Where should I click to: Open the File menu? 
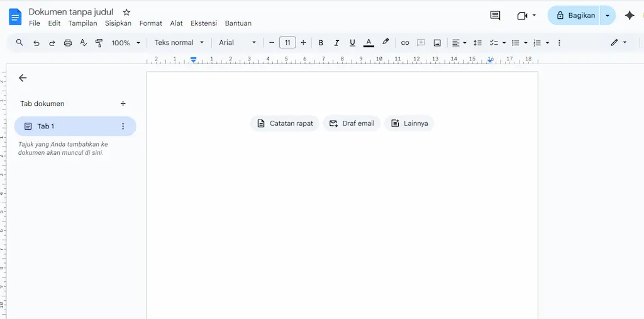tap(35, 23)
